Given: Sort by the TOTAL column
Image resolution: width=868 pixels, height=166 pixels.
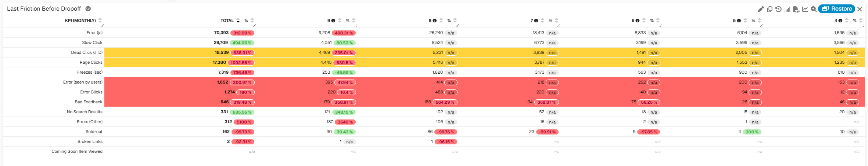Looking at the screenshot, I should pyautogui.click(x=238, y=21).
